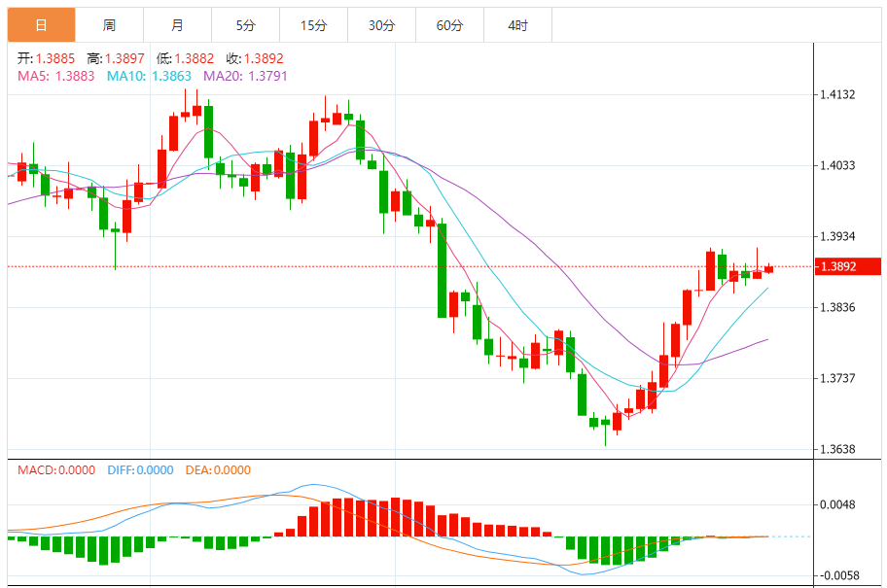
Task: Click the rightmost red candlestick
Action: click(x=768, y=268)
